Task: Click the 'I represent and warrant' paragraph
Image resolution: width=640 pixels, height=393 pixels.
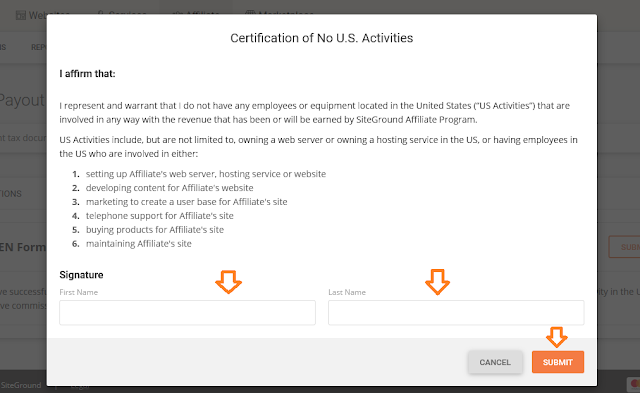Action: (x=314, y=113)
